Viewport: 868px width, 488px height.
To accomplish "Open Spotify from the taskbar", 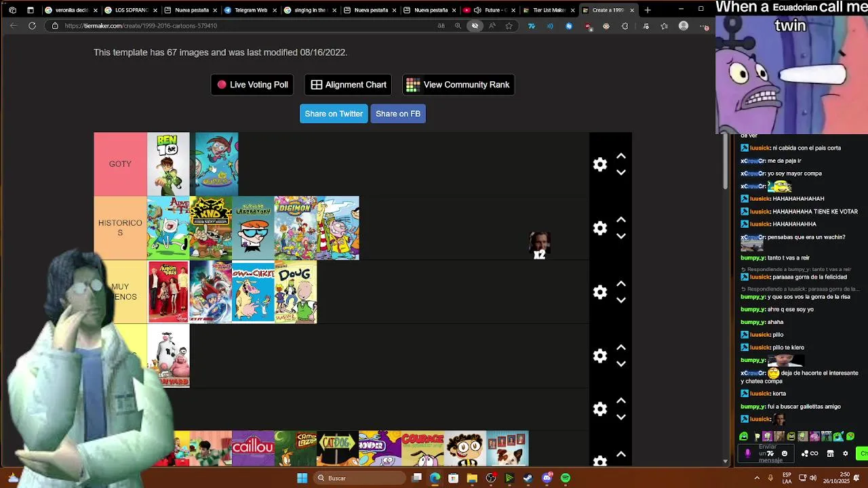I will [566, 478].
